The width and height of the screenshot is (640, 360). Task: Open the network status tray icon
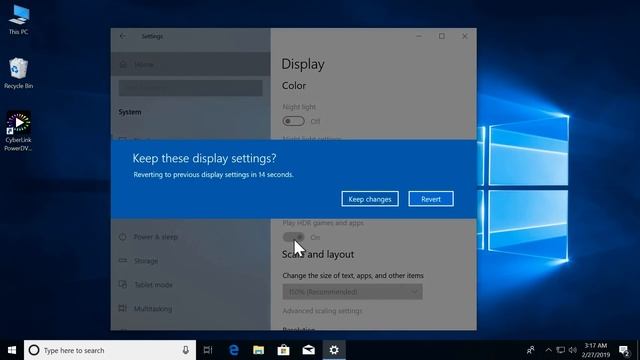561,350
